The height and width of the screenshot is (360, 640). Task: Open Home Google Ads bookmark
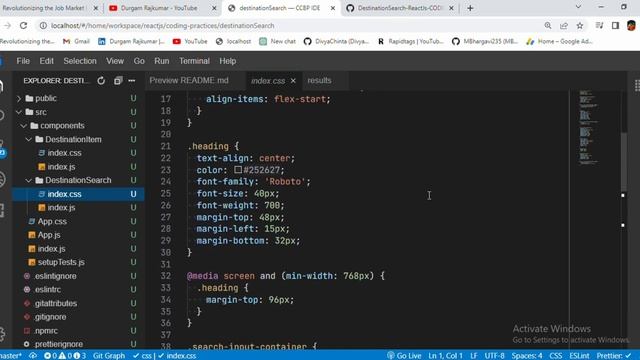(559, 41)
